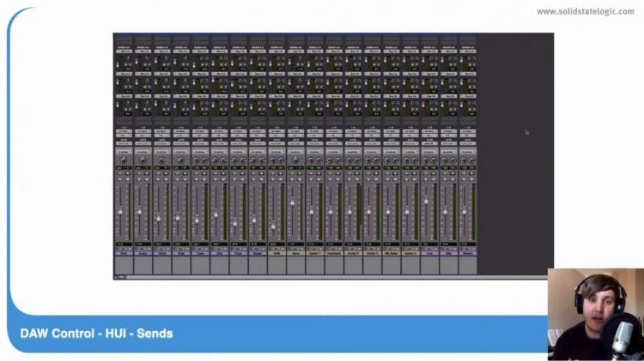
Task: Click the pan knob on the Kick track
Action: point(123,160)
